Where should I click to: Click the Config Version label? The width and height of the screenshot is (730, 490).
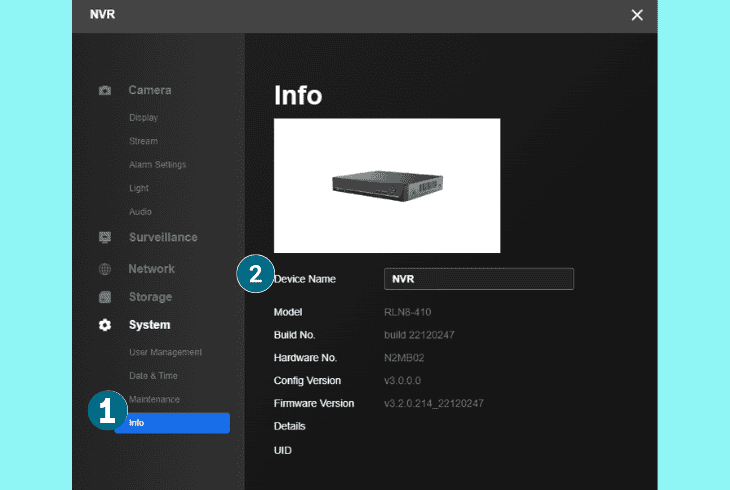tap(307, 381)
